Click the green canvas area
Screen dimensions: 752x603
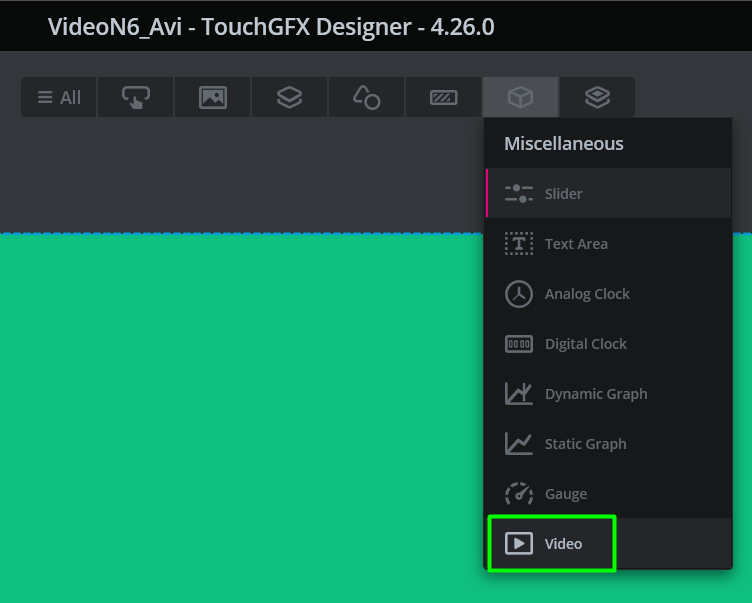click(240, 420)
